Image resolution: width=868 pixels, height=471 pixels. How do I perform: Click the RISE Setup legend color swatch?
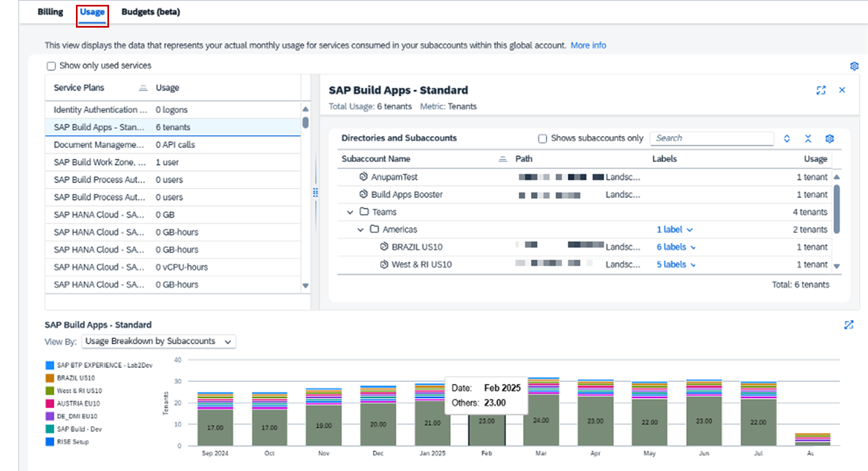coord(50,442)
